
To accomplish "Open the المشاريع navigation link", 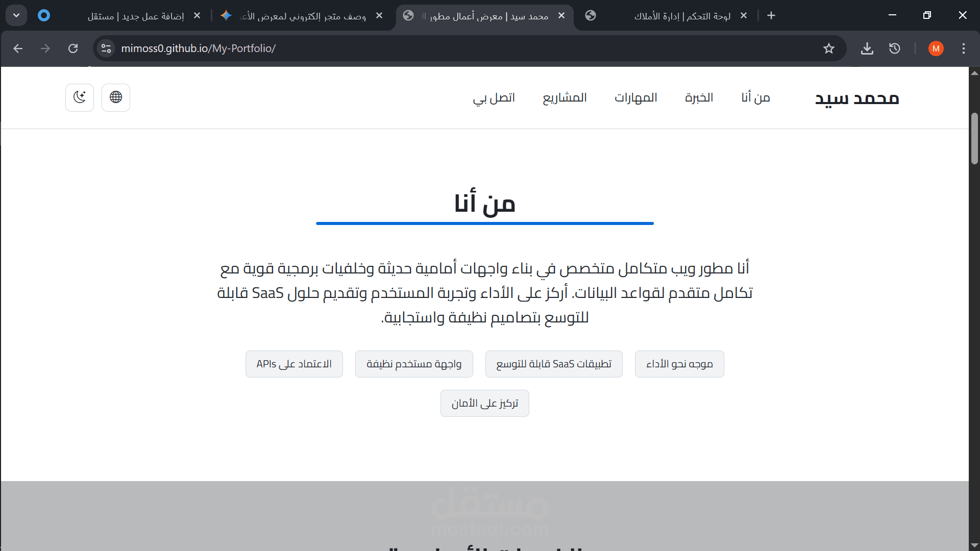I will pos(565,97).
